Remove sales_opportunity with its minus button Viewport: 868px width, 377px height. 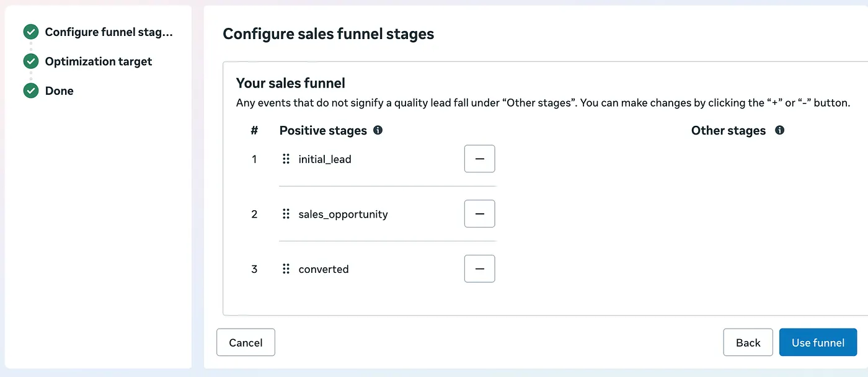[479, 214]
